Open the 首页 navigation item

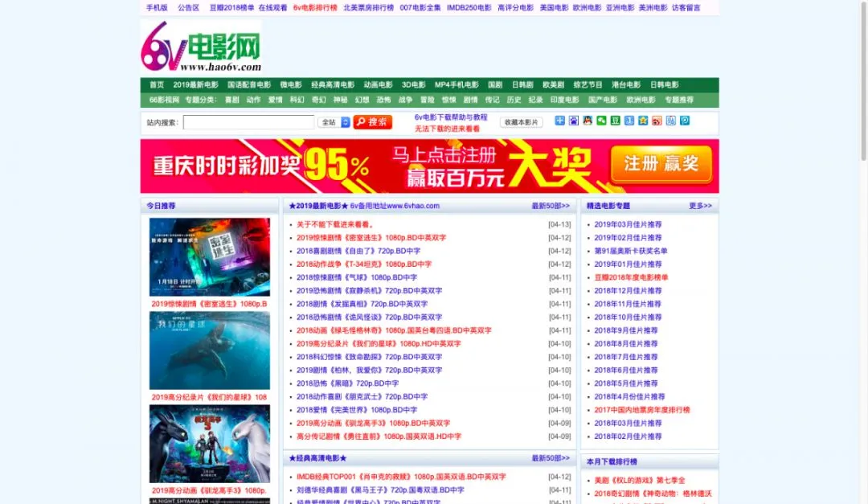(x=157, y=84)
